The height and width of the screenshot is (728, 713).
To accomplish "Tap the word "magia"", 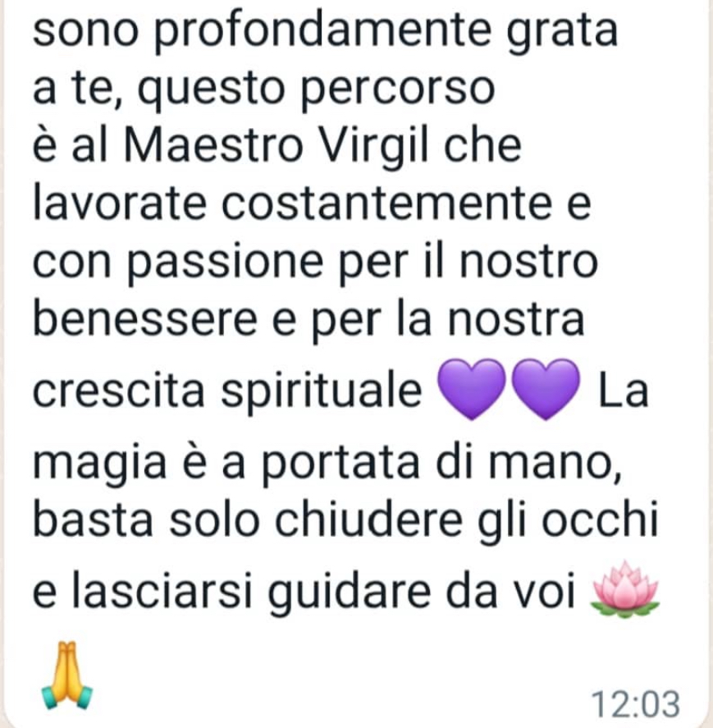I will pyautogui.click(x=100, y=465).
